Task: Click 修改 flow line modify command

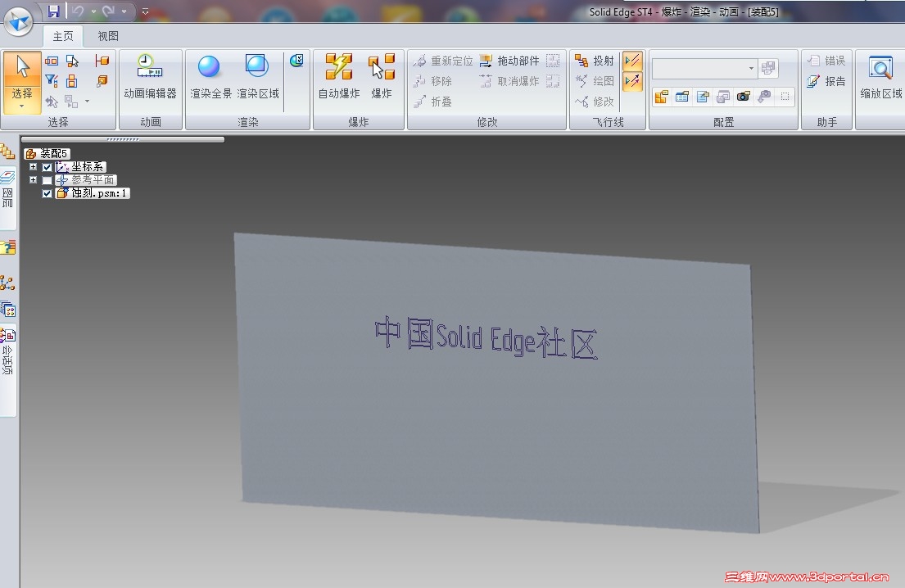Action: coord(595,102)
